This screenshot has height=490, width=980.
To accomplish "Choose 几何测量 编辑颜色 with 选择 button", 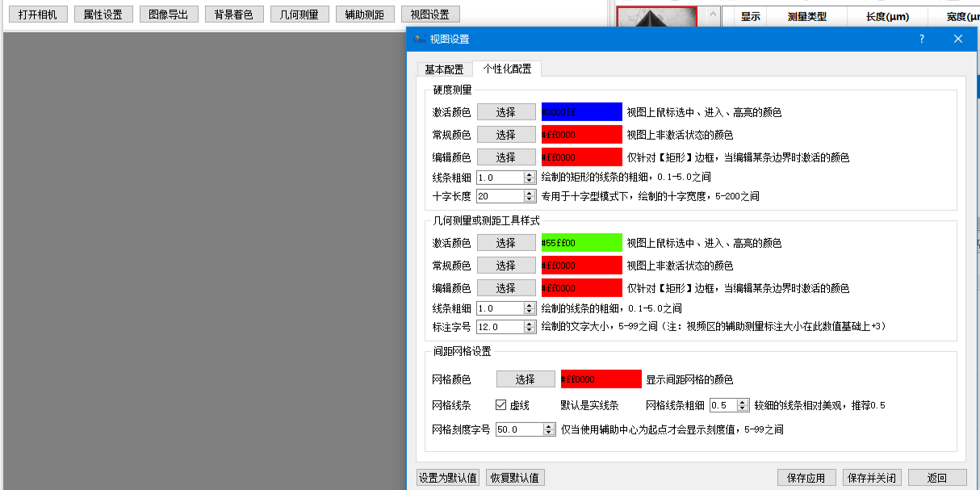I will [x=506, y=288].
